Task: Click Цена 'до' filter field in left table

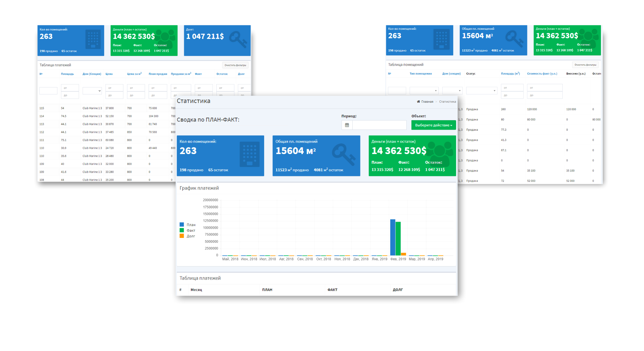Action: click(x=114, y=95)
